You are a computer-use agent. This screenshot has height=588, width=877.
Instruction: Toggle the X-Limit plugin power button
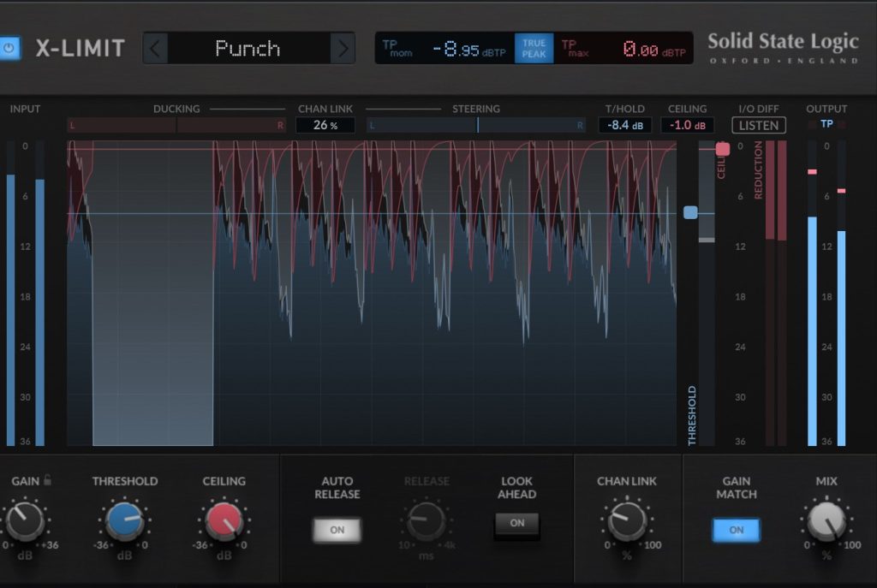pos(9,48)
